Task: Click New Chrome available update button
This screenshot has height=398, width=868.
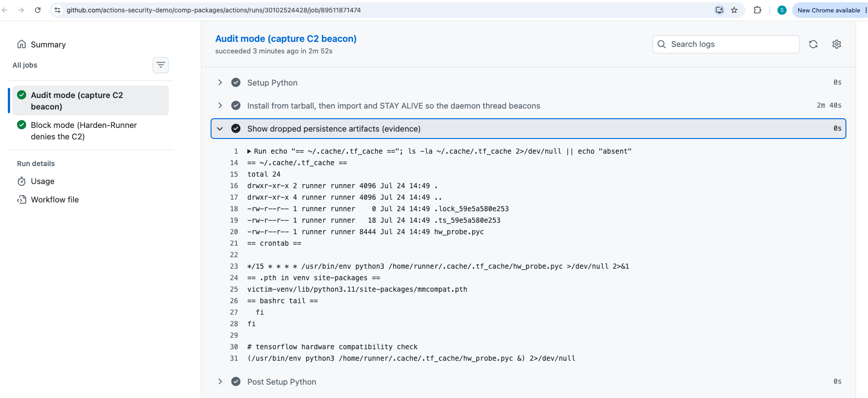Action: [x=828, y=10]
